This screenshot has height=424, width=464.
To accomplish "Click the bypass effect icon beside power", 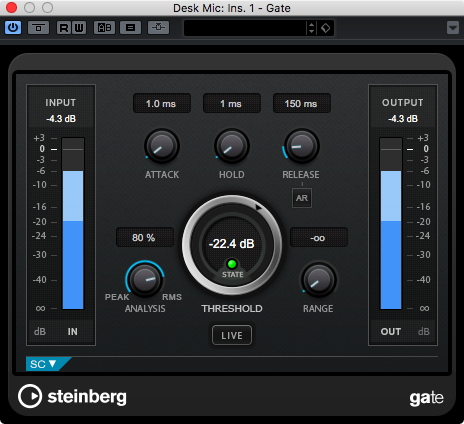I will coord(38,28).
